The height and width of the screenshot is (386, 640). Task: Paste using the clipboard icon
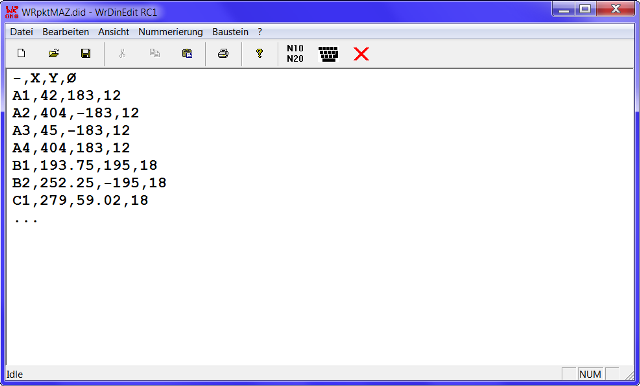click(x=187, y=53)
